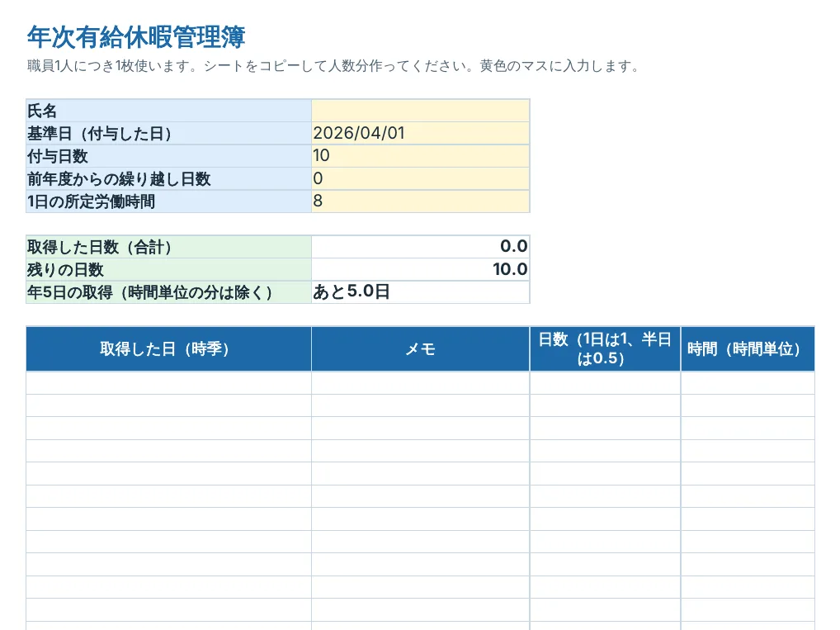Click the cell showing あと5.0日
Viewport: 840px width, 630px height.
tap(421, 292)
